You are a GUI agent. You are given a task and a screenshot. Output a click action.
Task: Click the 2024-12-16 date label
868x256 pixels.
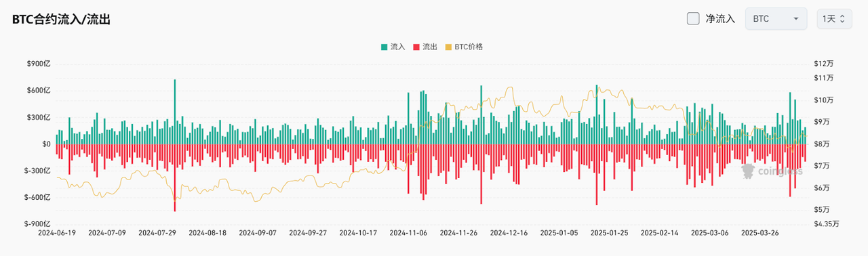pos(509,232)
